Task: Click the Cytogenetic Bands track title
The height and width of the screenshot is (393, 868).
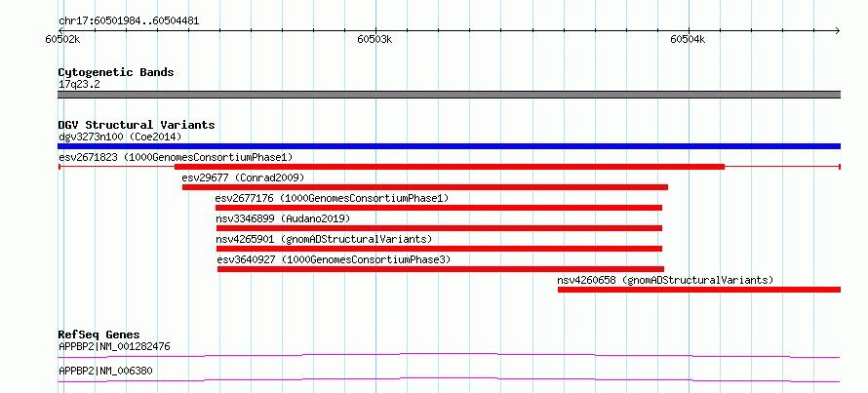Action: coord(116,72)
